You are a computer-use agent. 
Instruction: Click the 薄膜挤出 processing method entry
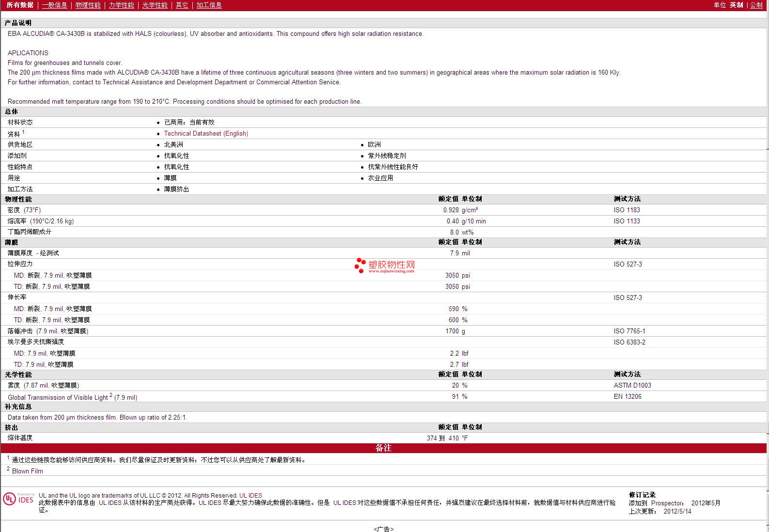tap(176, 189)
